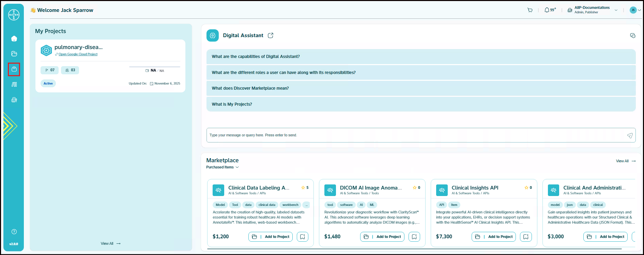Open the Projects folder icon in the sidebar
This screenshot has height=255, width=644.
[14, 54]
